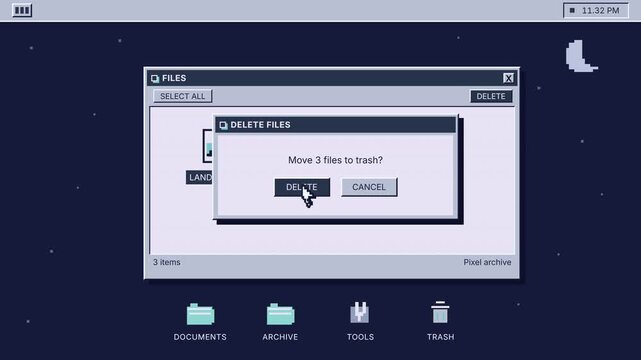Click the "Move 3 files to trash?" message

[x=336, y=160]
